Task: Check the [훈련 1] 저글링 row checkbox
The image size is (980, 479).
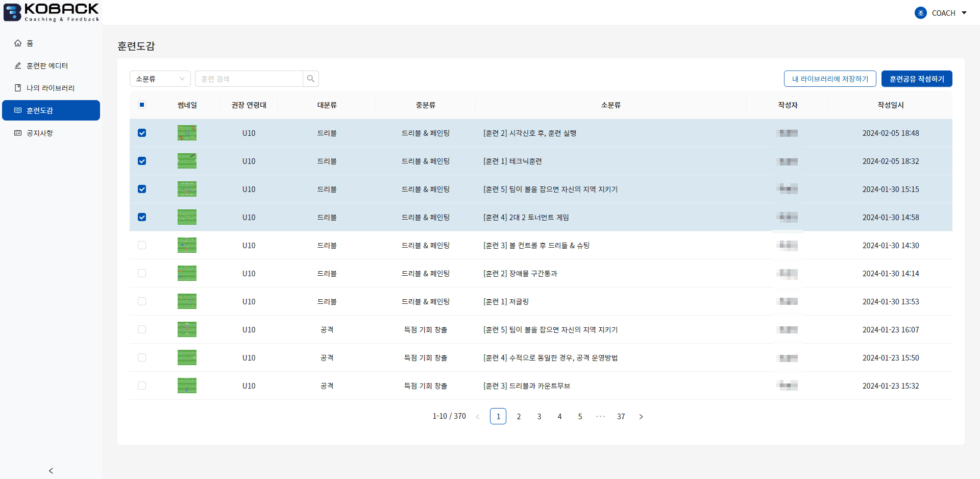Action: 142,301
